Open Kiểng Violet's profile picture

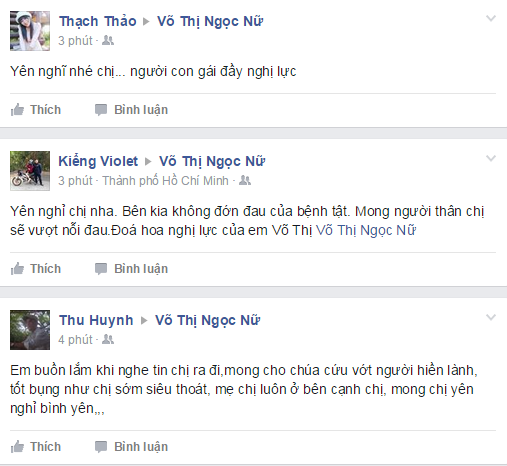(x=30, y=171)
